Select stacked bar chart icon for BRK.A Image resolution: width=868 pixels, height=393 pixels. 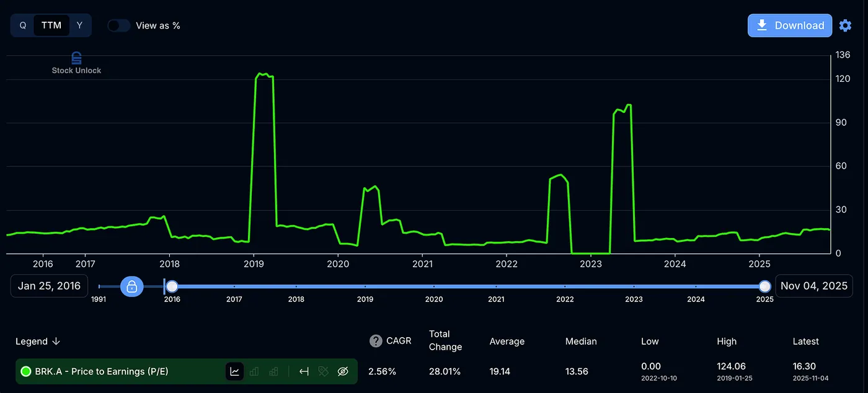coord(273,371)
